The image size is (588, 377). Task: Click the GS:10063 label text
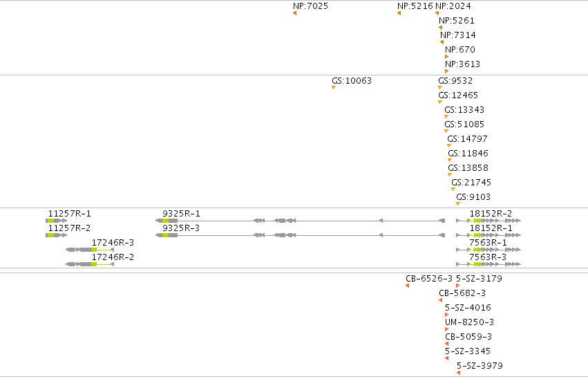(352, 81)
